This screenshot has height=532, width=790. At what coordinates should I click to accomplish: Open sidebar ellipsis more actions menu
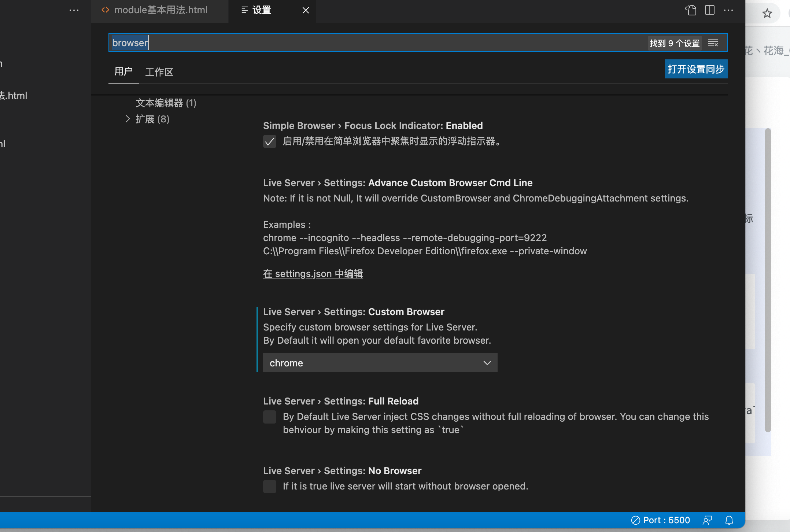[x=74, y=10]
